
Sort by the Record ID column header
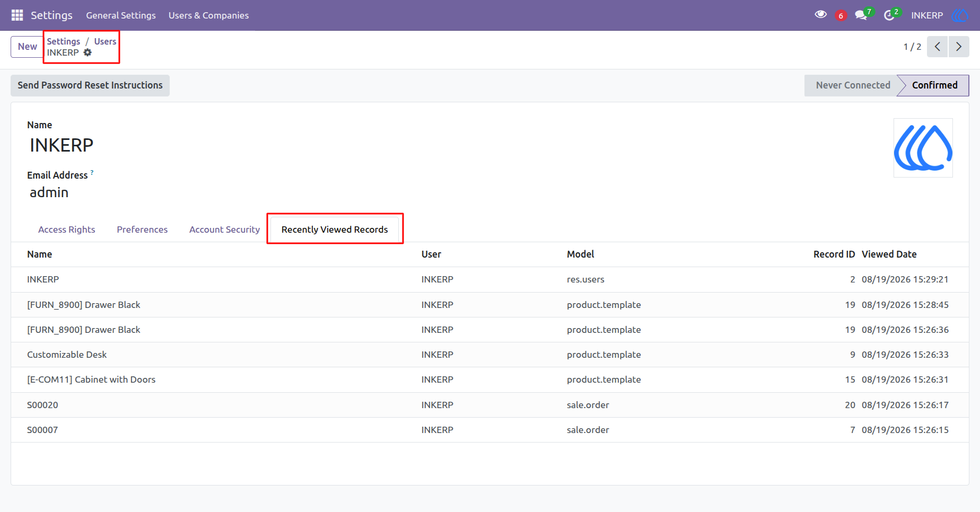[x=834, y=254]
